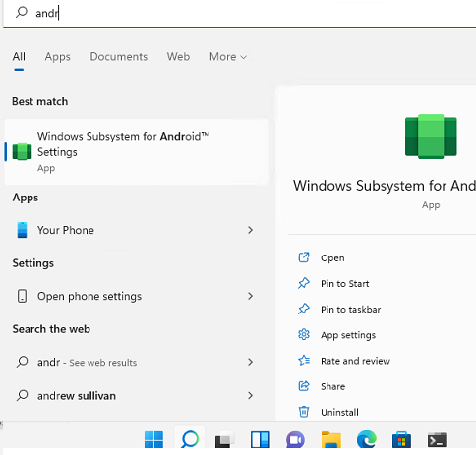The image size is (476, 455).
Task: Expand the 'andrew sullivan' result chevron
Action: tap(250, 396)
